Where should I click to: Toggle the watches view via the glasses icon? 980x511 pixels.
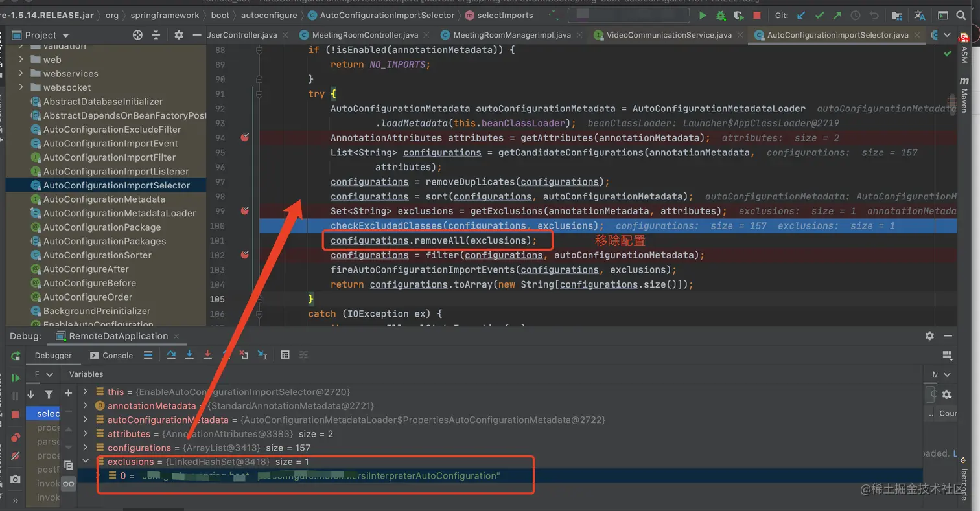click(68, 484)
